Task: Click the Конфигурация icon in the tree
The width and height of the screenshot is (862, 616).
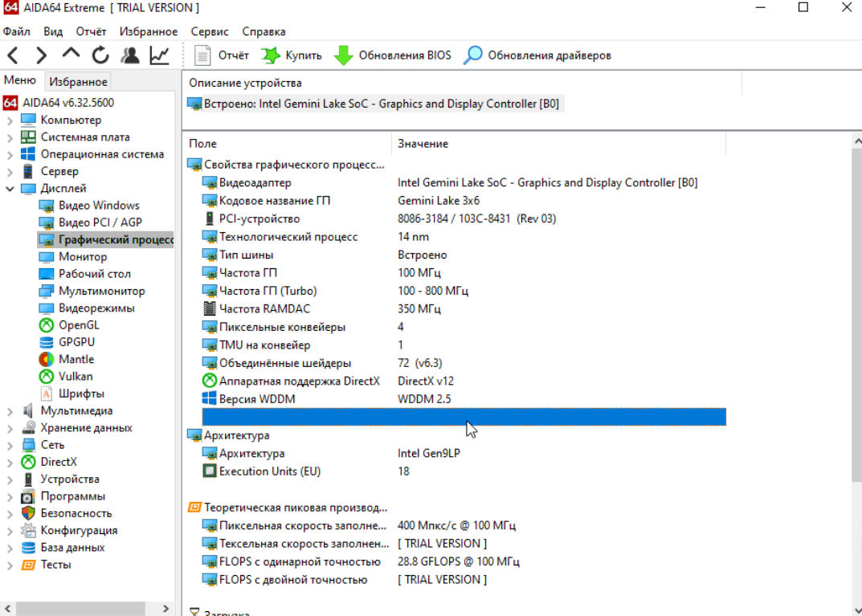Action: (29, 530)
